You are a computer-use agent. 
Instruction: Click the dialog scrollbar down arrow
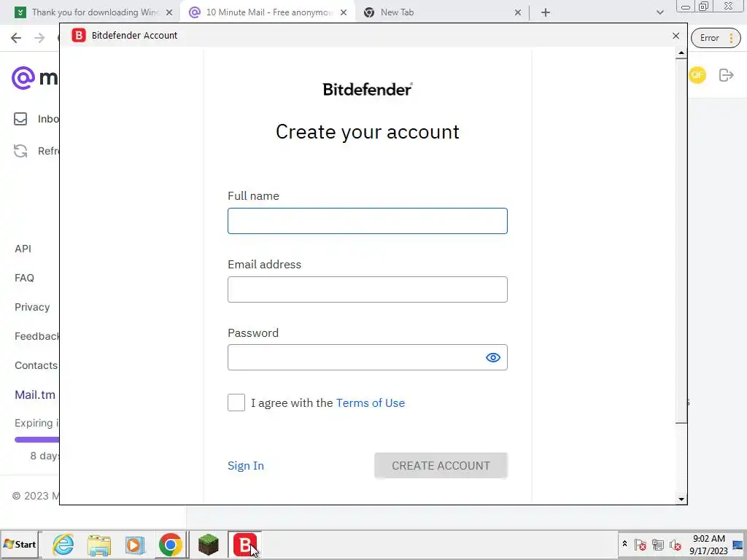(681, 499)
